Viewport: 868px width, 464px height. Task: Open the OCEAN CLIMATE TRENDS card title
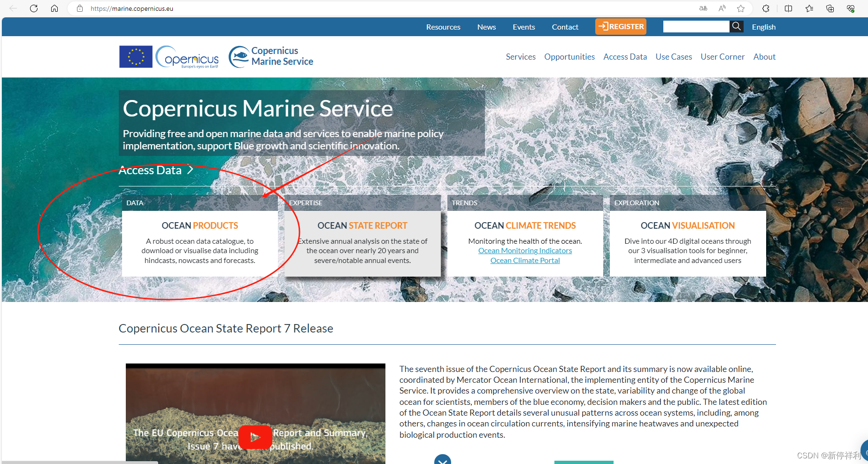pos(525,226)
